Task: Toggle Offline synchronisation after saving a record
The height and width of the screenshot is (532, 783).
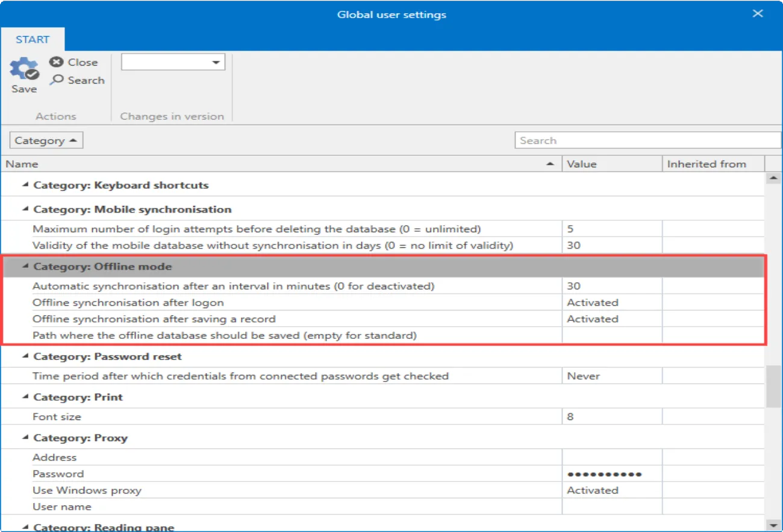Action: 612,319
